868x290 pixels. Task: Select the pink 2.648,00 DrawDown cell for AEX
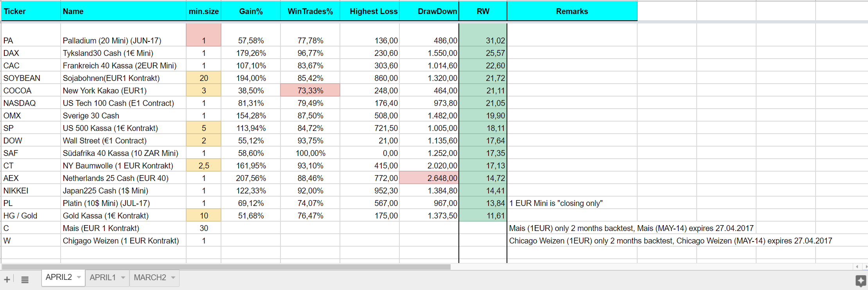pyautogui.click(x=429, y=178)
